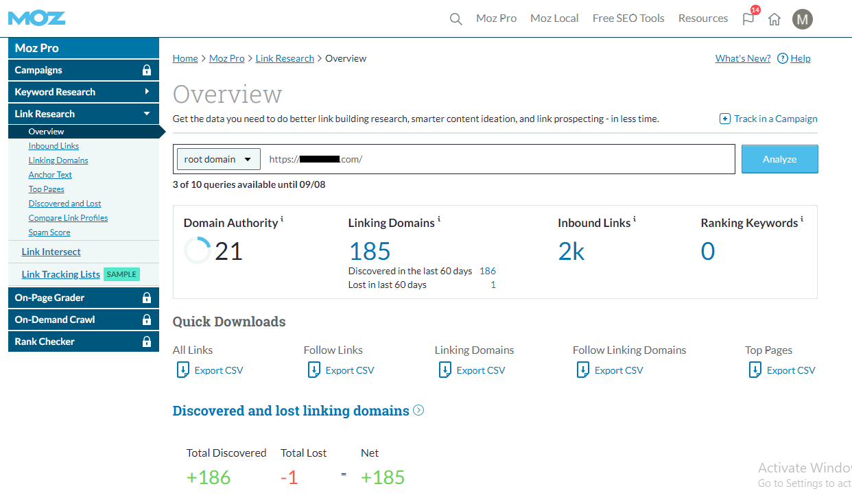Open Resources top menu

click(x=703, y=19)
